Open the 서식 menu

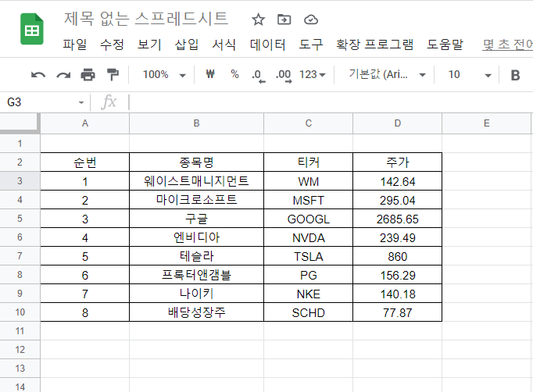pyautogui.click(x=224, y=45)
